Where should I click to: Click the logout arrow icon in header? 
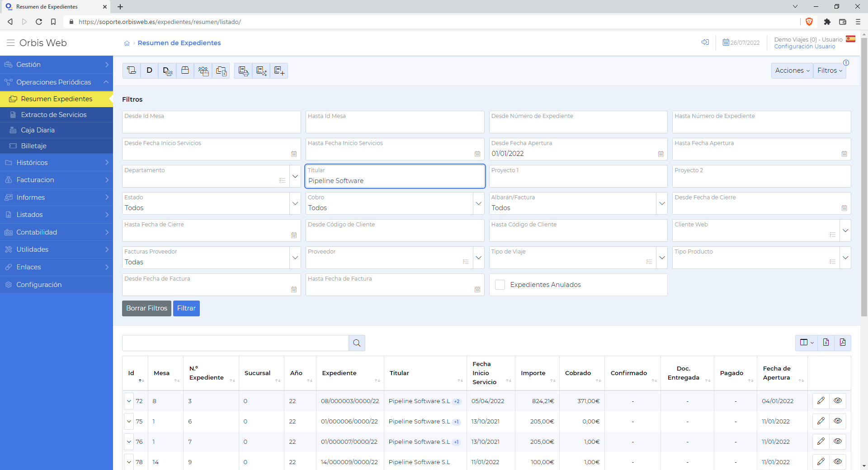[x=705, y=42]
